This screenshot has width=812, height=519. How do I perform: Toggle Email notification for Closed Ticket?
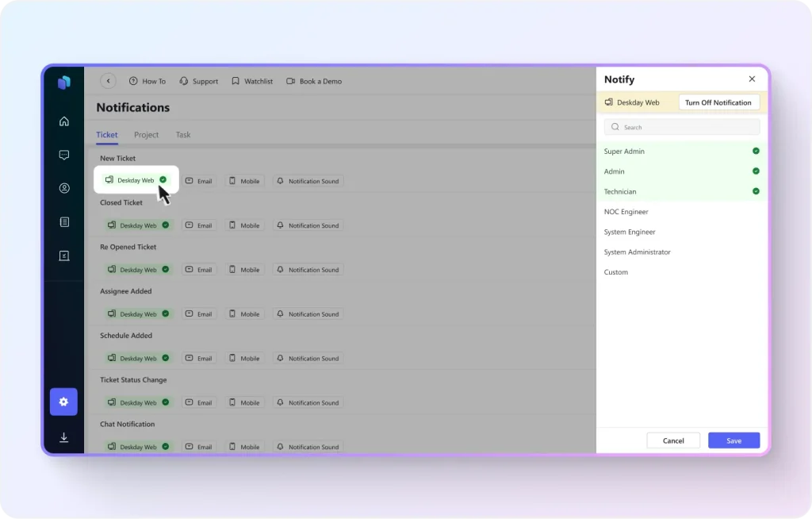[198, 225]
